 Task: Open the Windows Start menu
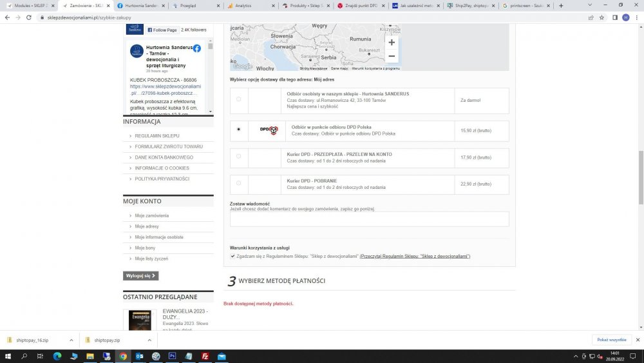pos(8,356)
